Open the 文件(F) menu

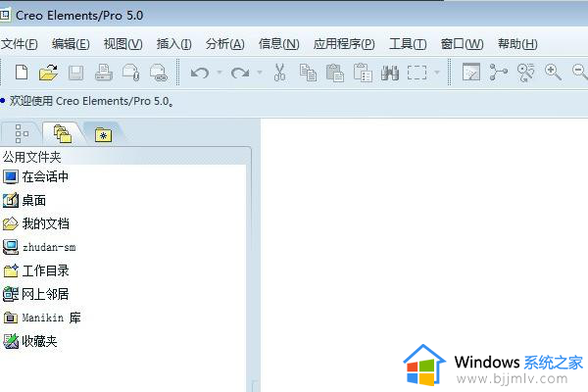20,44
